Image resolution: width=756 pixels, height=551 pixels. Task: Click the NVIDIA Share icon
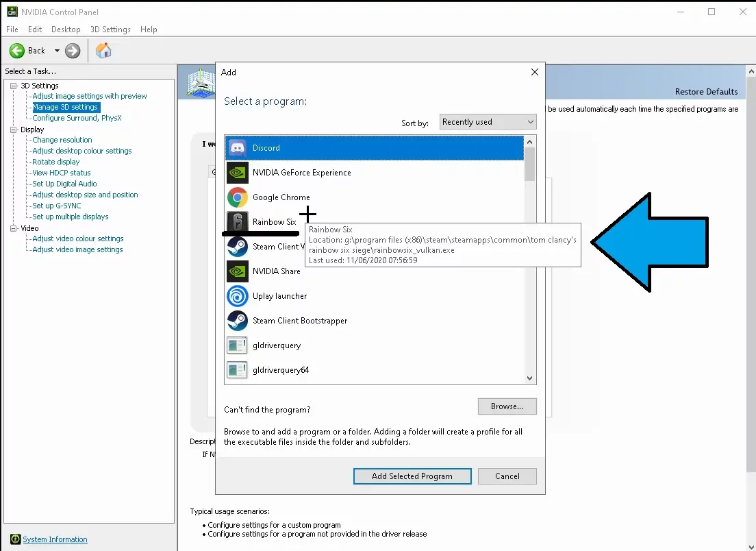[x=237, y=271]
